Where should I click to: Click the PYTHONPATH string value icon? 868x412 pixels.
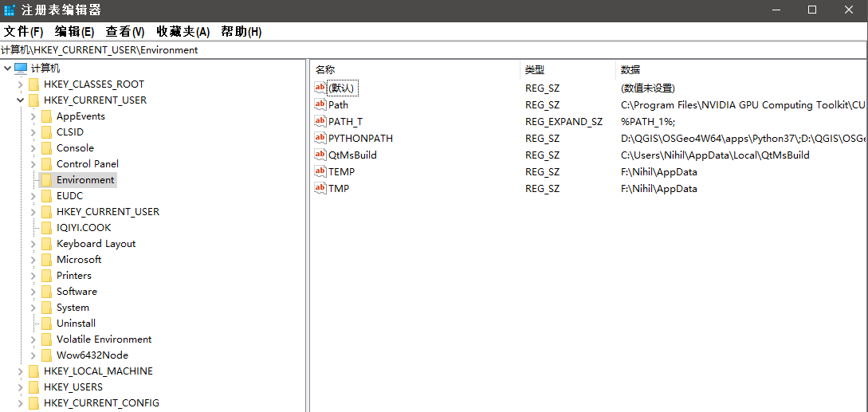tap(320, 138)
